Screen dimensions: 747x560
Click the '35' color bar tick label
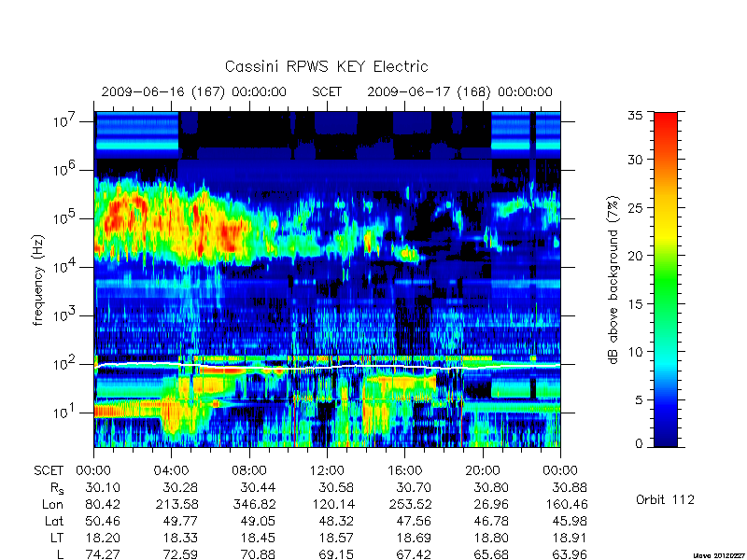635,116
